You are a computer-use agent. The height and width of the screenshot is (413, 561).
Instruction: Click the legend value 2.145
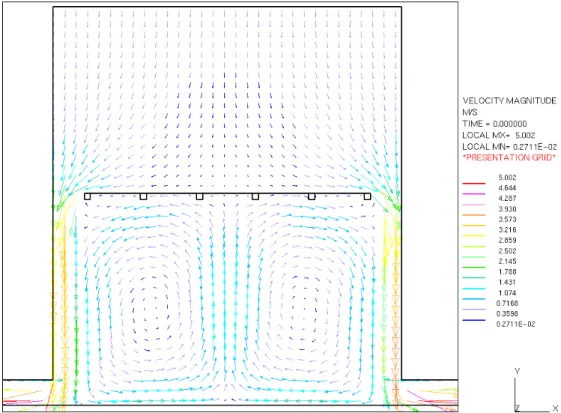pos(507,261)
